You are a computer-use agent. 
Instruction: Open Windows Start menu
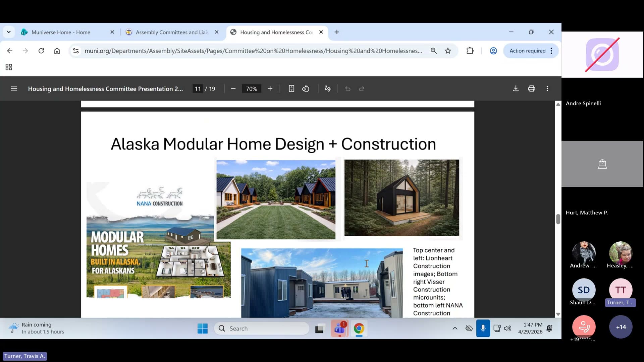click(x=203, y=328)
